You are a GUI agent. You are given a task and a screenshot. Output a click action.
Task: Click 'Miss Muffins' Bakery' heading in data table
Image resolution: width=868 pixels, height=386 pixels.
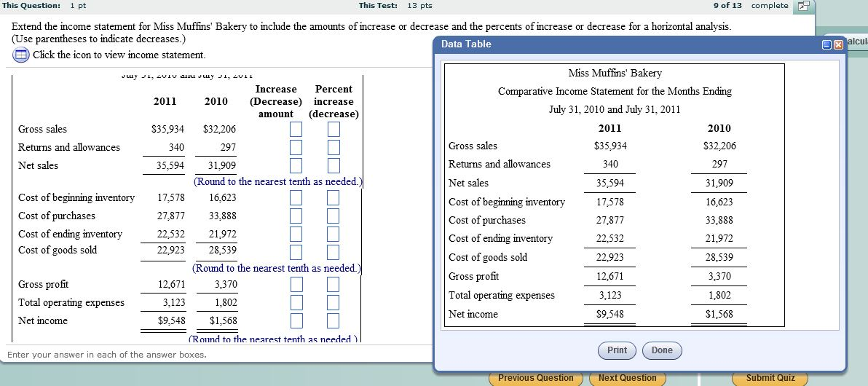(x=615, y=73)
